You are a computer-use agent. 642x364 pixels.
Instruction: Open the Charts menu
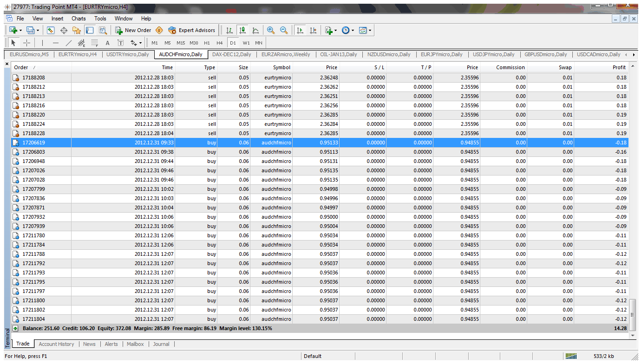(x=79, y=19)
